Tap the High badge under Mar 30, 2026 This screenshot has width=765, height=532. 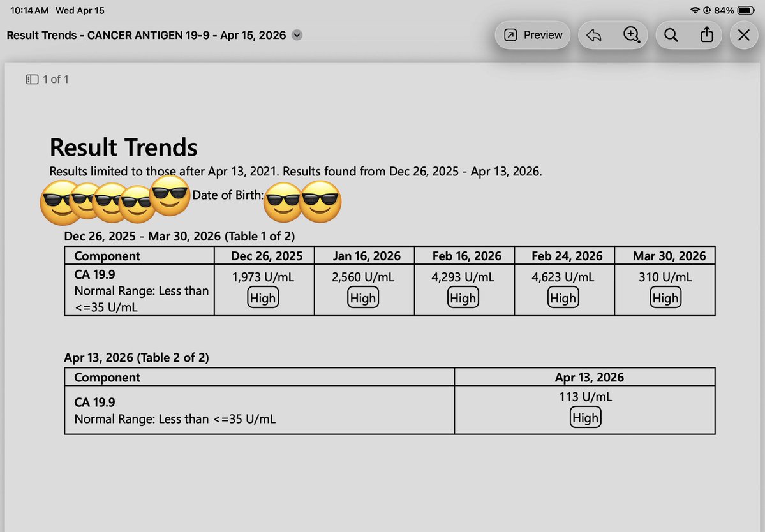pos(665,297)
